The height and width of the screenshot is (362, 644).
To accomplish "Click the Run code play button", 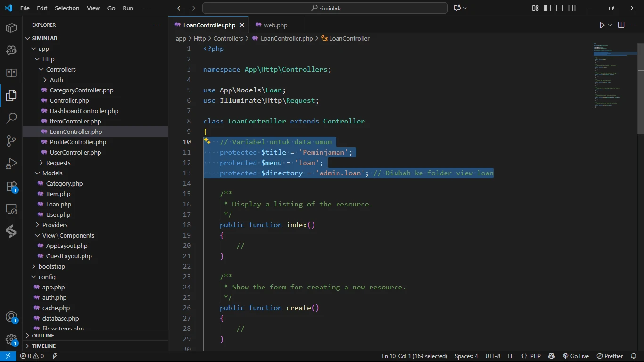I will [602, 25].
